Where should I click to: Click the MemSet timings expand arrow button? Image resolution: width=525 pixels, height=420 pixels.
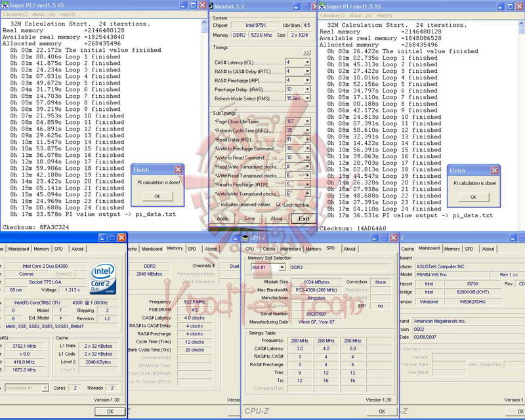(306, 52)
